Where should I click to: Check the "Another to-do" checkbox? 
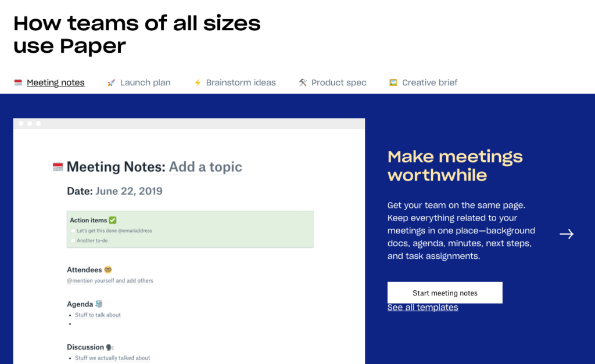73,240
